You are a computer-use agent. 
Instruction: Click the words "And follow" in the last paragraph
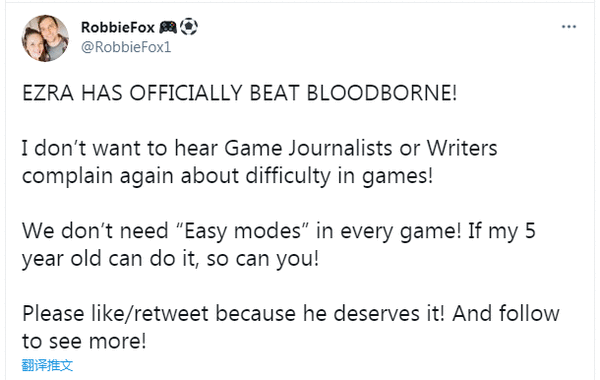506,313
